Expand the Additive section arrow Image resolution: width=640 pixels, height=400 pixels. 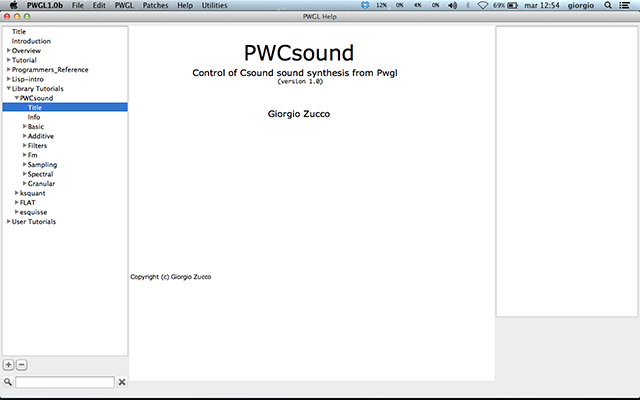pos(24,136)
